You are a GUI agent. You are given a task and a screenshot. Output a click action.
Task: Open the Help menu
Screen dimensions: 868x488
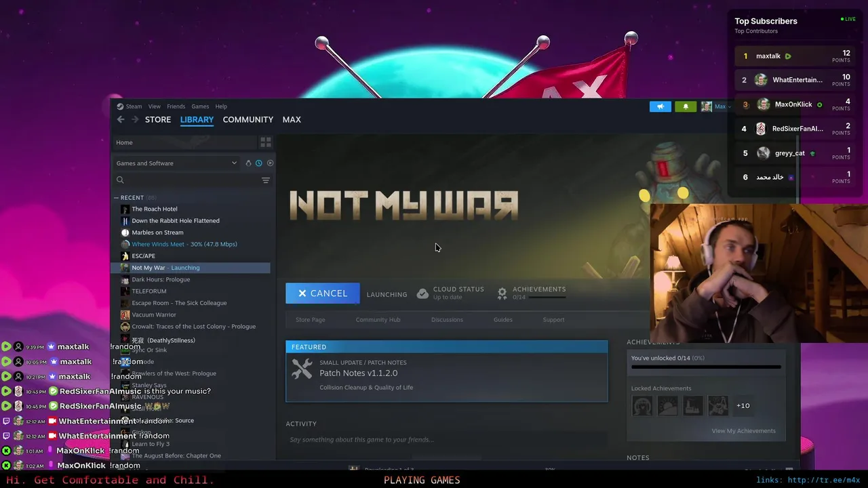click(221, 106)
